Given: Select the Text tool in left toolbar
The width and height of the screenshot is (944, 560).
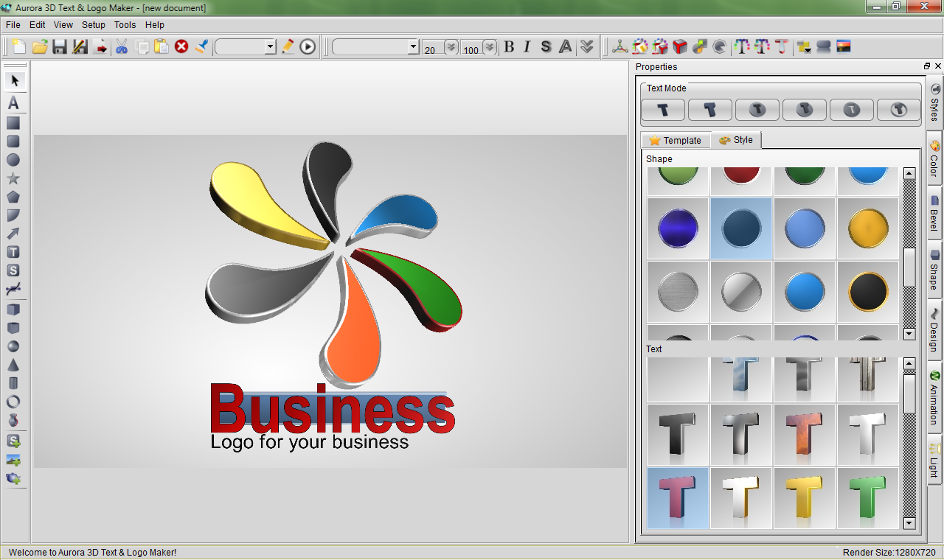Looking at the screenshot, I should pos(13,103).
